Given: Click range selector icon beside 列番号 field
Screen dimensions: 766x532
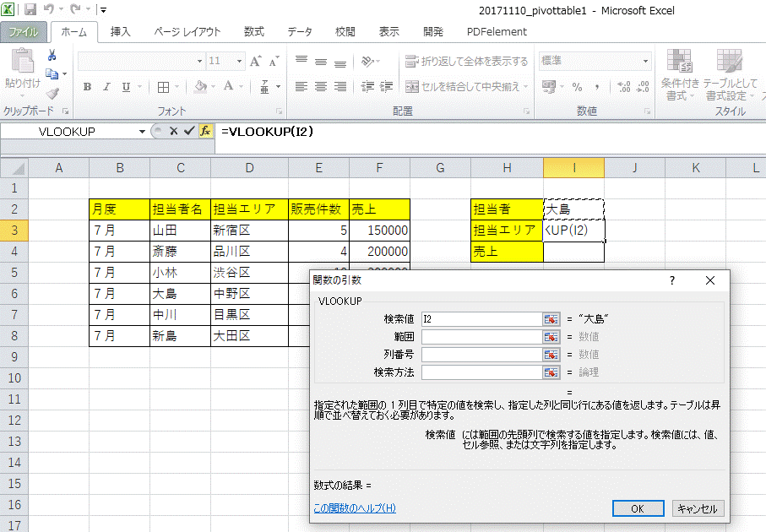Looking at the screenshot, I should [551, 354].
